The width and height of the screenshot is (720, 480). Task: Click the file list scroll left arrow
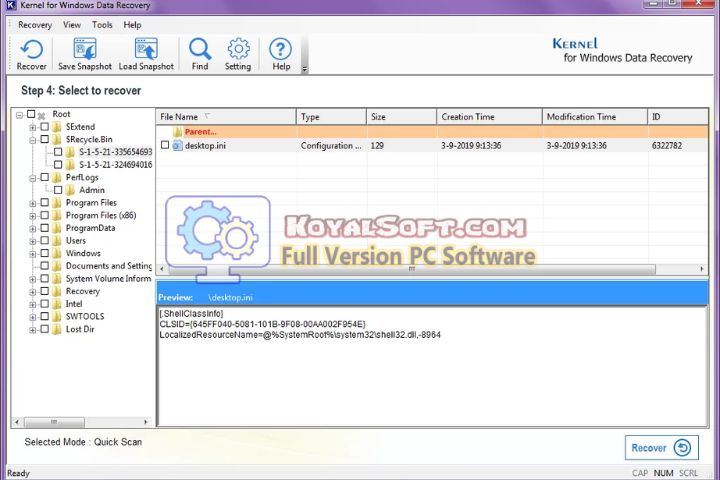(162, 269)
